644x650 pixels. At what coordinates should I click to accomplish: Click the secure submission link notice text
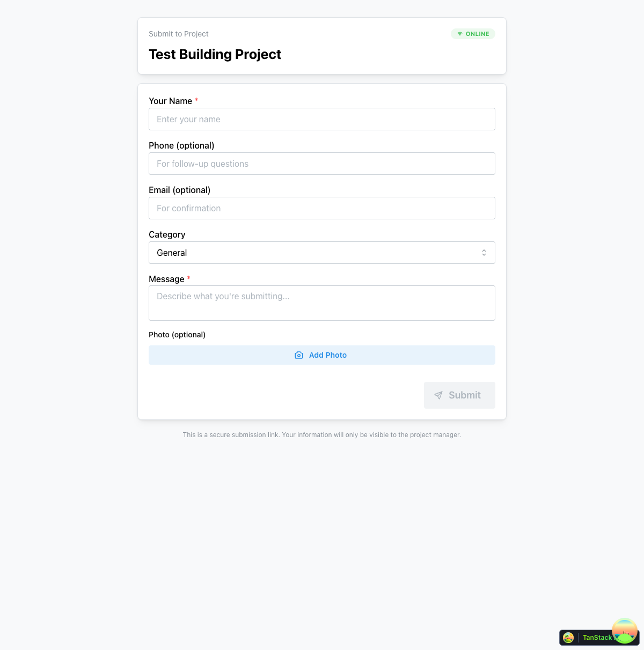click(322, 435)
